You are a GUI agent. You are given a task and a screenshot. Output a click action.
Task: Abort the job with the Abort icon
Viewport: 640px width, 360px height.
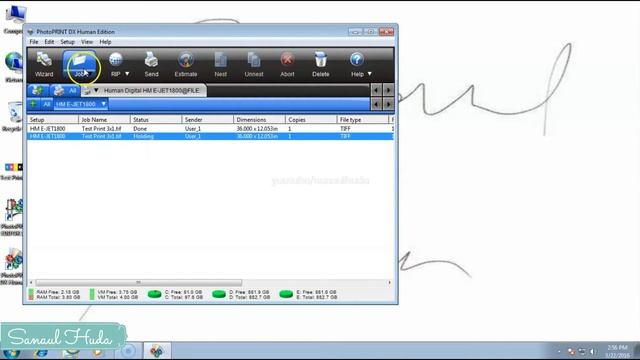287,65
